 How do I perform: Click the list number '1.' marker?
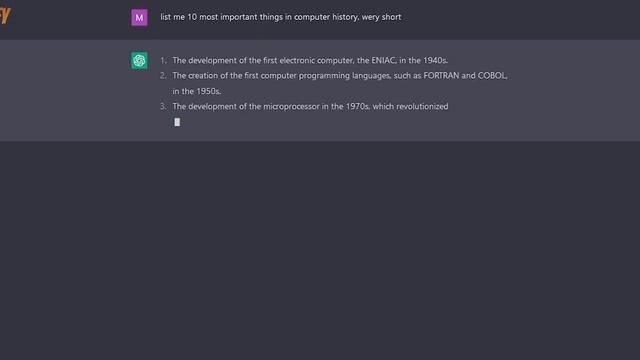pyautogui.click(x=163, y=60)
